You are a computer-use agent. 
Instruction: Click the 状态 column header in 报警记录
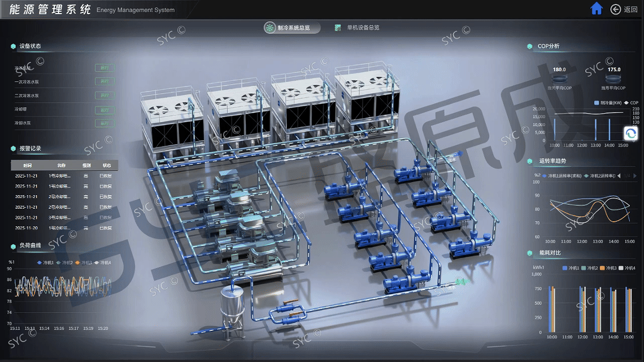coord(107,166)
